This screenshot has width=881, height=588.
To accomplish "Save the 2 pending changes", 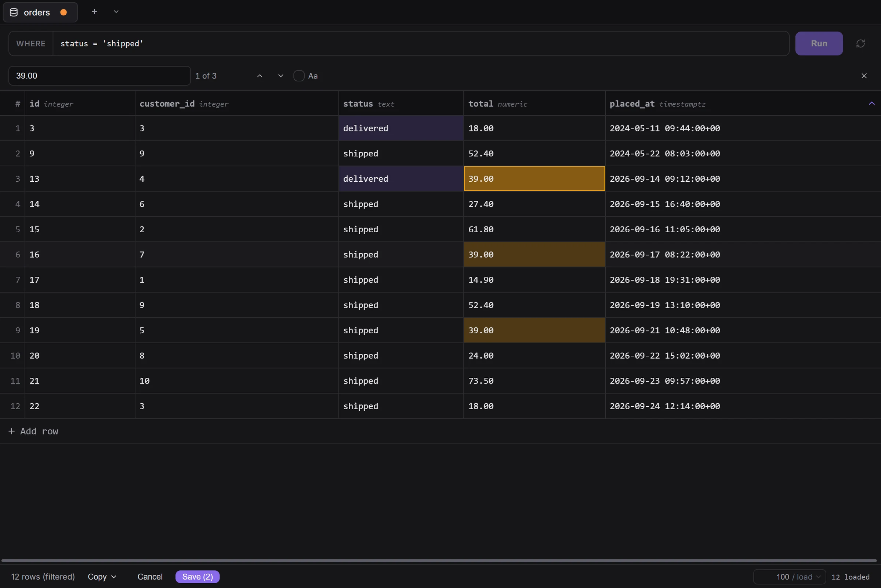I will [197, 577].
